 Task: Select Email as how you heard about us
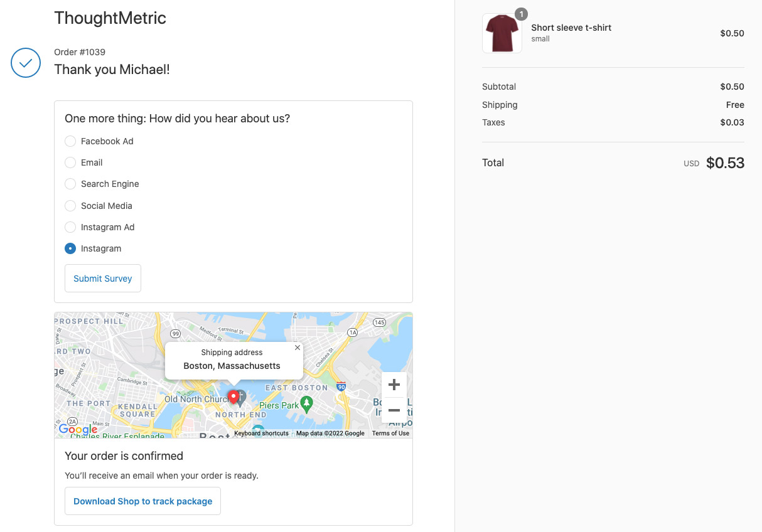coord(70,162)
